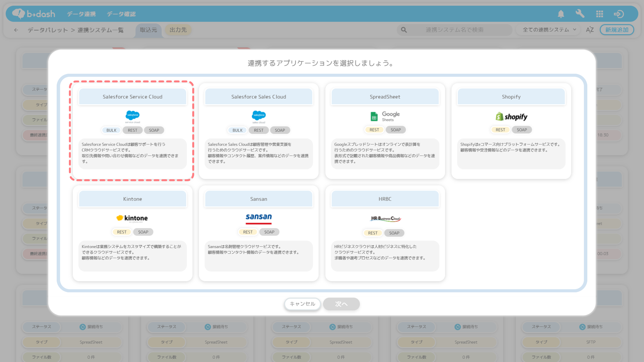Click the Sansan description text
Screen dimensions: 644x362
(254, 249)
